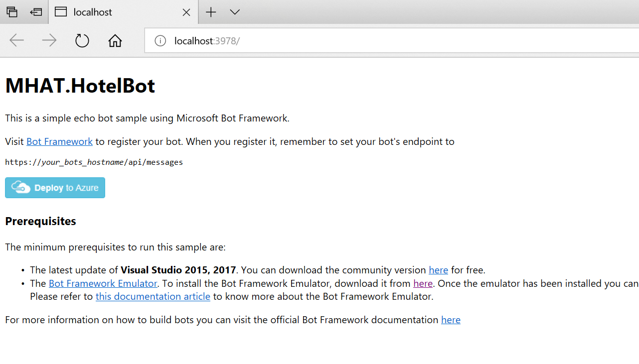This screenshot has height=364, width=639.
Task: Click the bold text 'Visual Studio 2015, 2017'
Action: click(178, 270)
